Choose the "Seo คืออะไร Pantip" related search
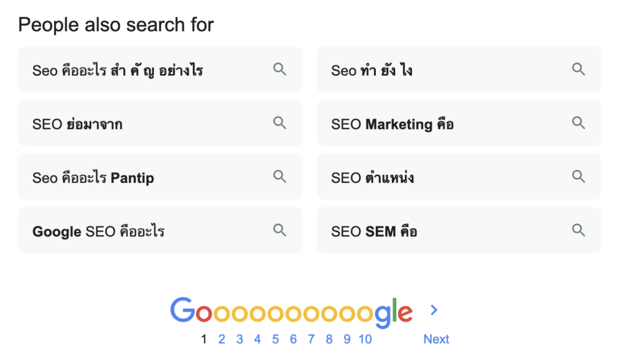This screenshot has width=629, height=364. (93, 178)
